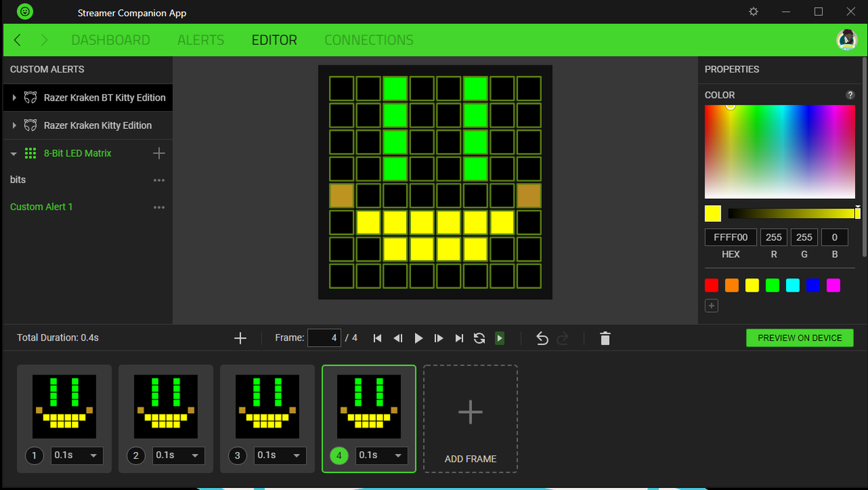
Task: Click the frame number input field
Action: click(x=324, y=338)
